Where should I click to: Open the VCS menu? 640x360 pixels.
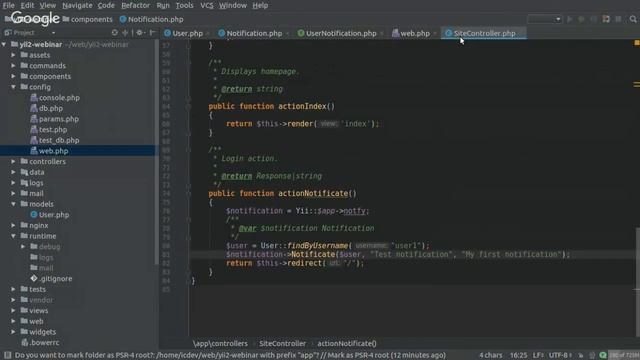(x=207, y=5)
